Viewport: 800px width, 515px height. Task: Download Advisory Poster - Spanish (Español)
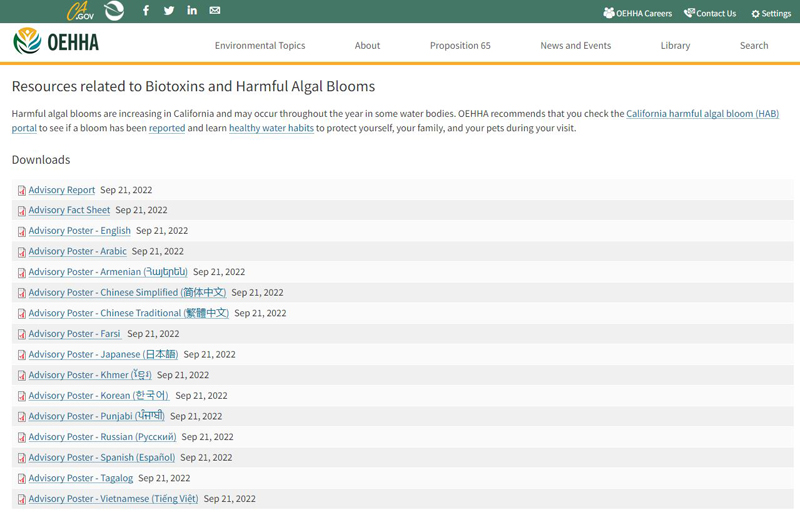click(102, 457)
